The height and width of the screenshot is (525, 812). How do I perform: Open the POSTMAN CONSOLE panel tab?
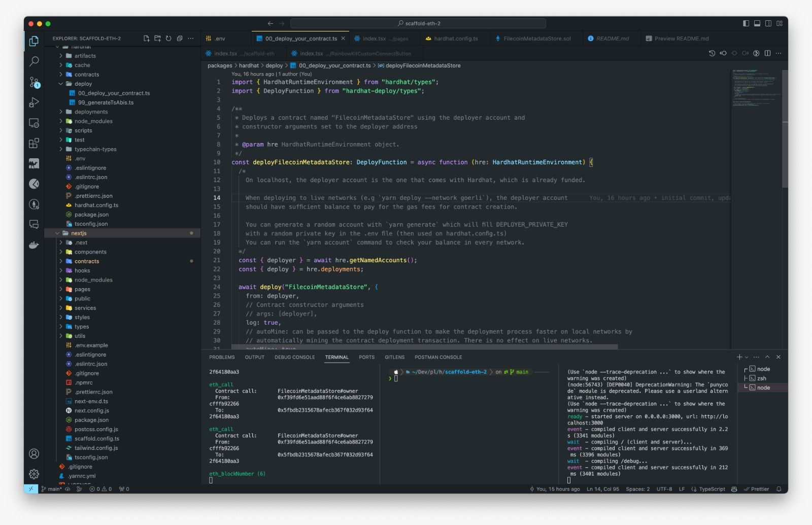point(438,357)
